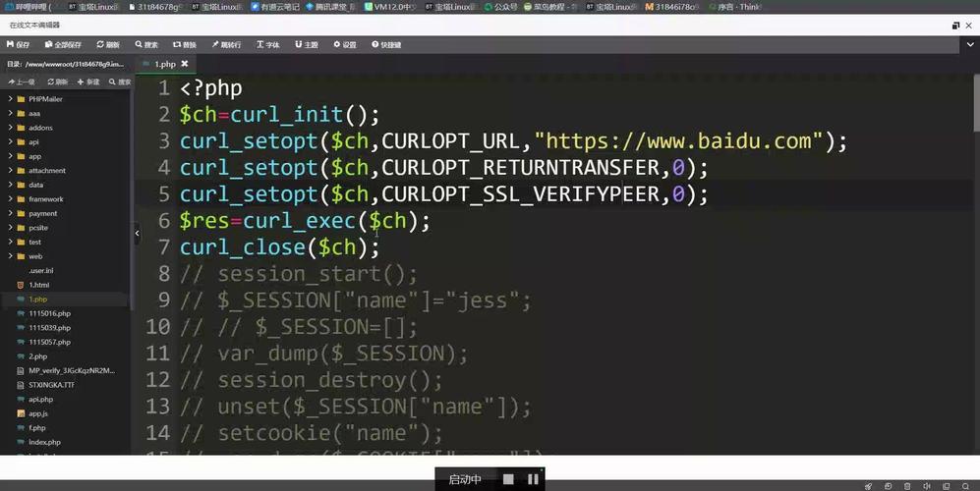Open 1115039.php in file tree
Viewport: 980px width, 491px height.
point(49,328)
